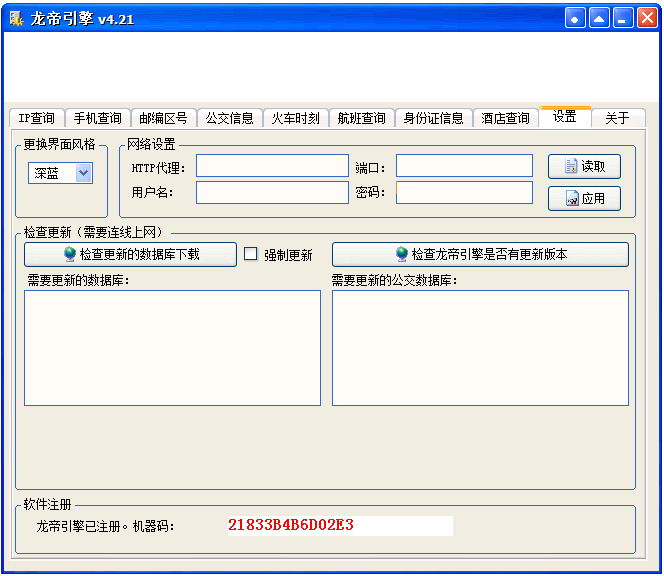Open the IP查询 tab
664x576 pixels.
point(37,118)
